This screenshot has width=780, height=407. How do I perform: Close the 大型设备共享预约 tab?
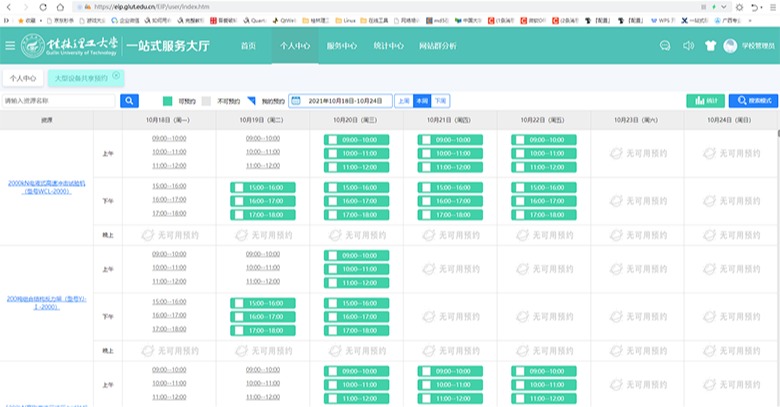coord(116,75)
